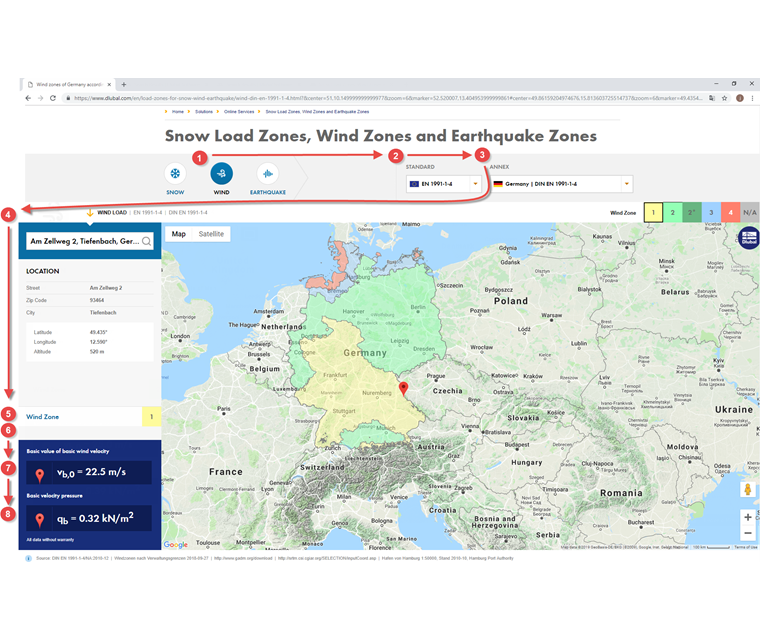Reload the page with refresh icon

52,98
